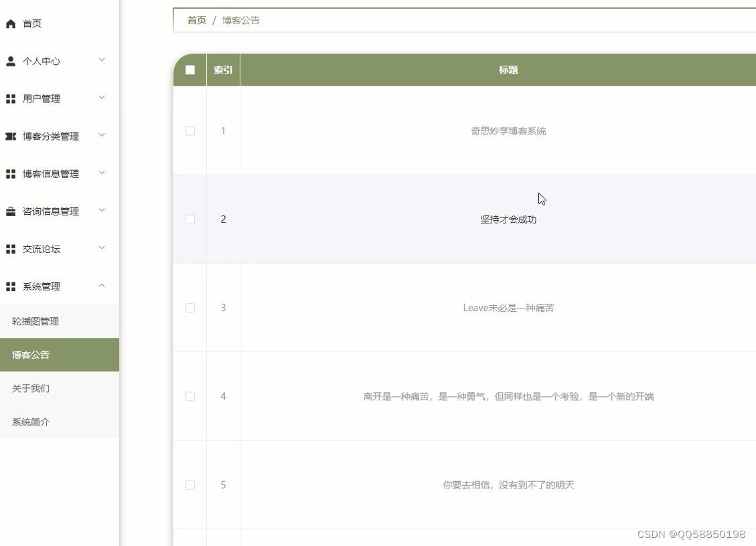756x546 pixels.
Task: Click the 用户管理 grid icon
Action: coord(10,98)
